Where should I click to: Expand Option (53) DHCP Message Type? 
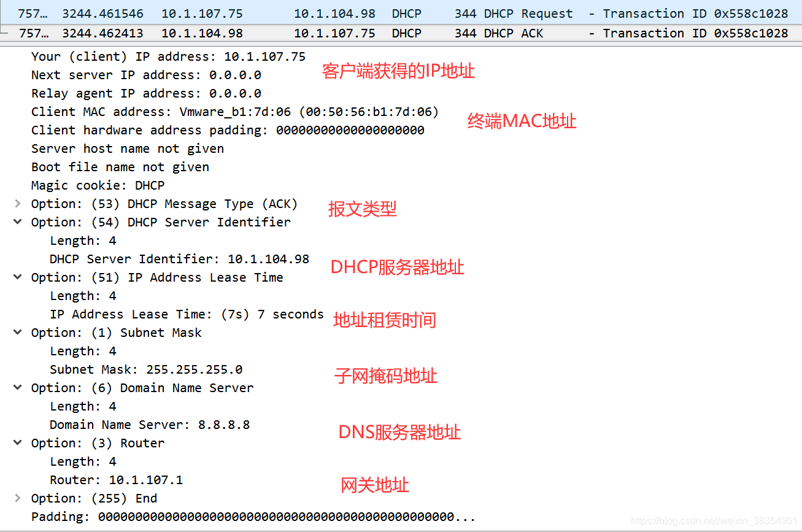pos(18,204)
